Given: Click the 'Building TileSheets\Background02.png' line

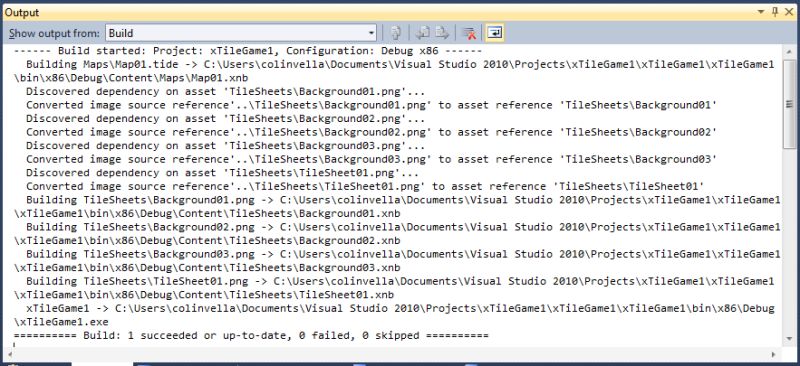Looking at the screenshot, I should [404, 227].
